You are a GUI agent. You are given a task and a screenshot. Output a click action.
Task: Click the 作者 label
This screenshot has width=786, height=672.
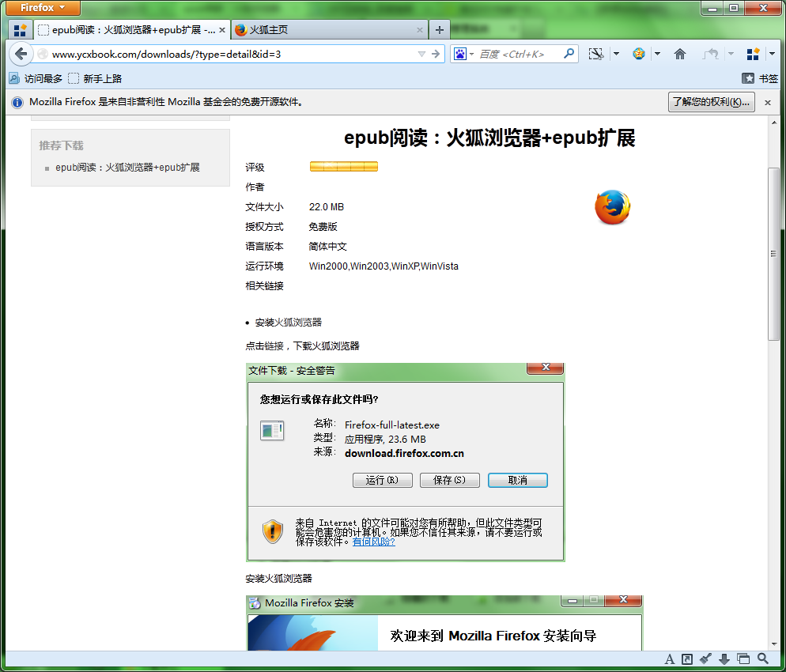(255, 187)
